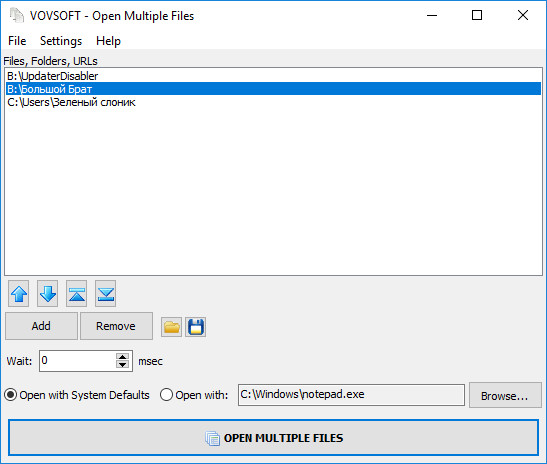Click the move item up arrow icon
This screenshot has height=464, width=547.
click(18, 294)
